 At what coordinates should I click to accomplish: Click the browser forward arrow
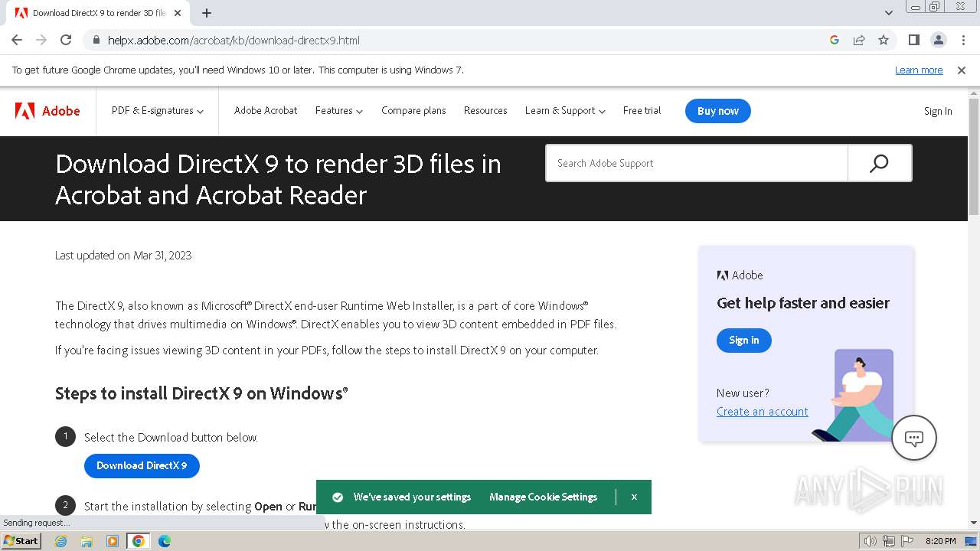(41, 40)
